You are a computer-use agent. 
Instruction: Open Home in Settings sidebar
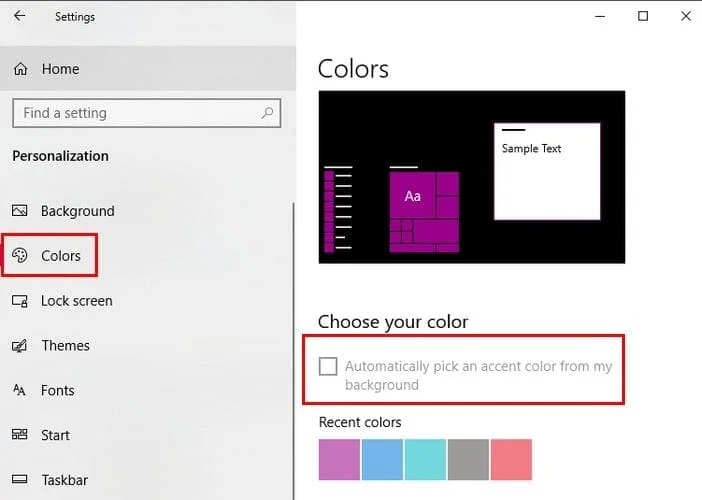click(x=148, y=69)
